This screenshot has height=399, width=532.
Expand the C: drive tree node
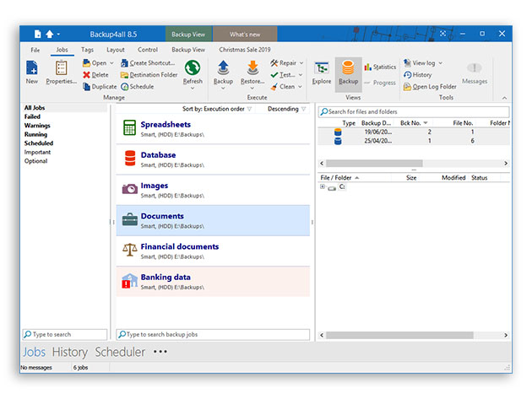(323, 187)
